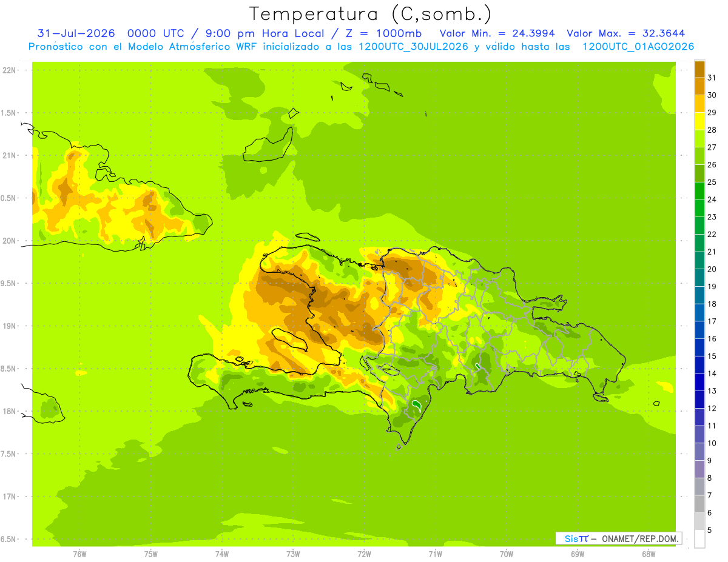Click the "17N" latitude label

pyautogui.click(x=9, y=497)
